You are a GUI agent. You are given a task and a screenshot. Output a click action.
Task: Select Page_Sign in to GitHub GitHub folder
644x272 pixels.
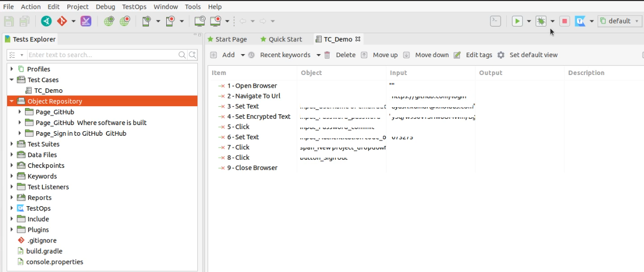[x=76, y=133]
